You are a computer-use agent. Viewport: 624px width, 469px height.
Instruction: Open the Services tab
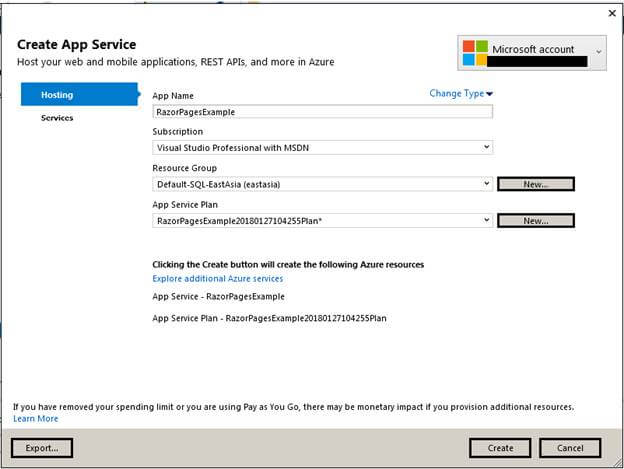[57, 118]
